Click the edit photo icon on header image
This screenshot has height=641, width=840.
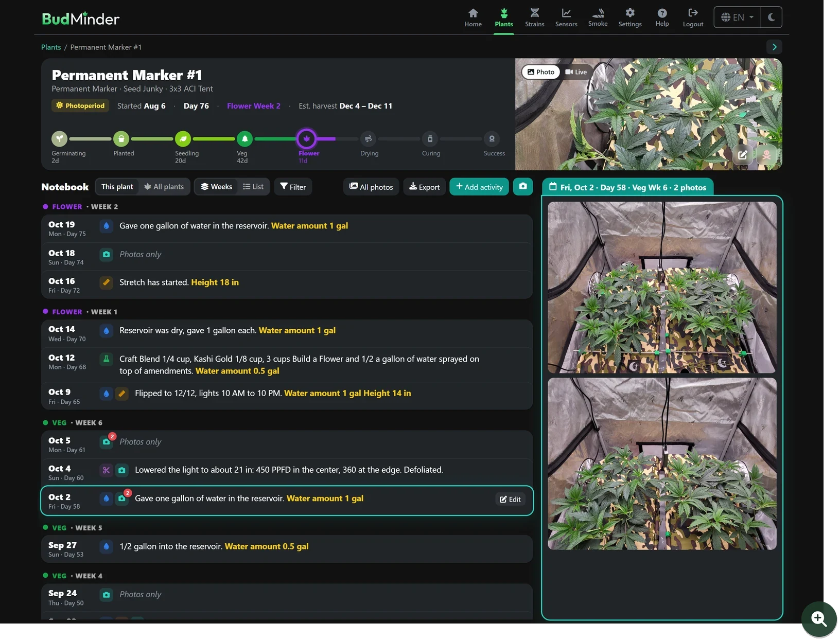point(742,155)
